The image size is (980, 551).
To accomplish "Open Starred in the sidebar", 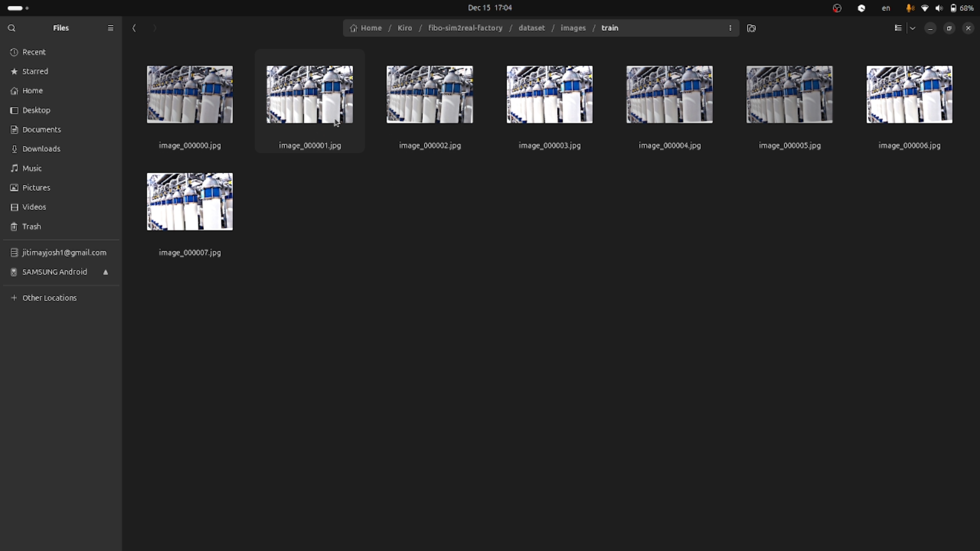I will [x=35, y=71].
